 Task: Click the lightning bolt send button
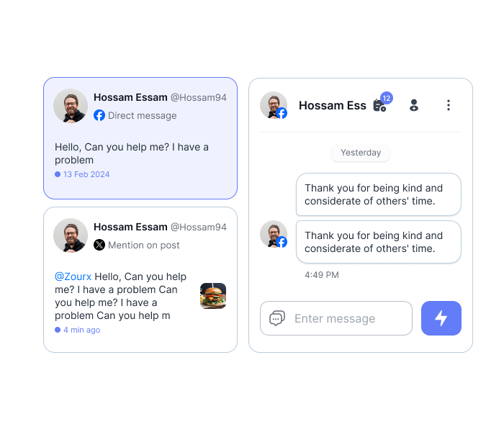click(x=441, y=318)
